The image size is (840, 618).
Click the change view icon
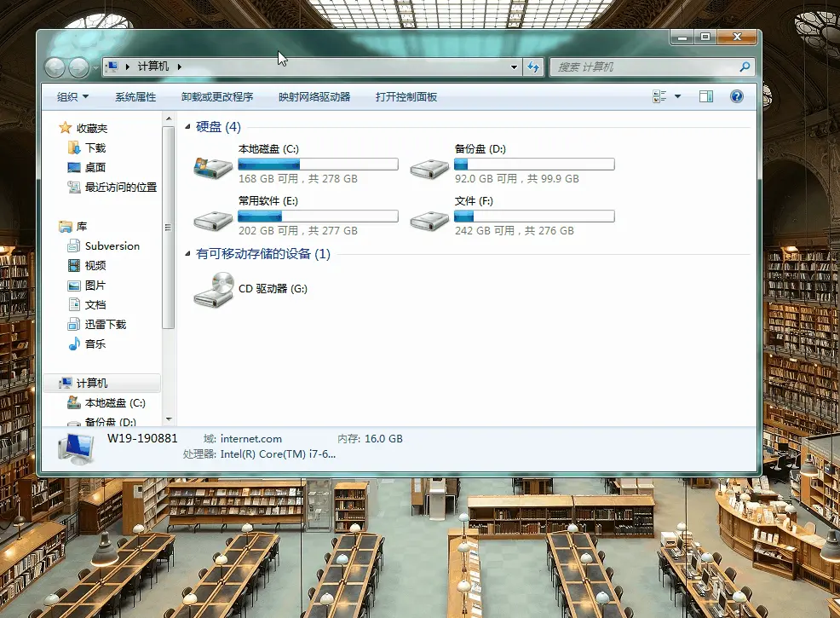click(659, 96)
